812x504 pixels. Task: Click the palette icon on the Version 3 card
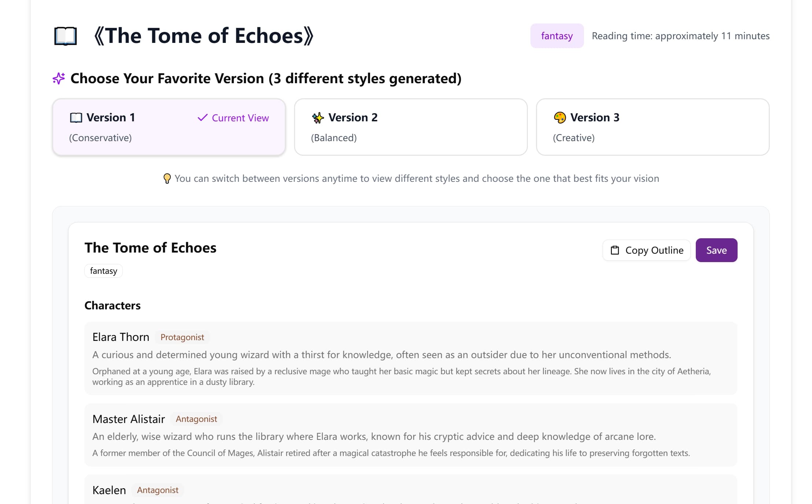[559, 117]
